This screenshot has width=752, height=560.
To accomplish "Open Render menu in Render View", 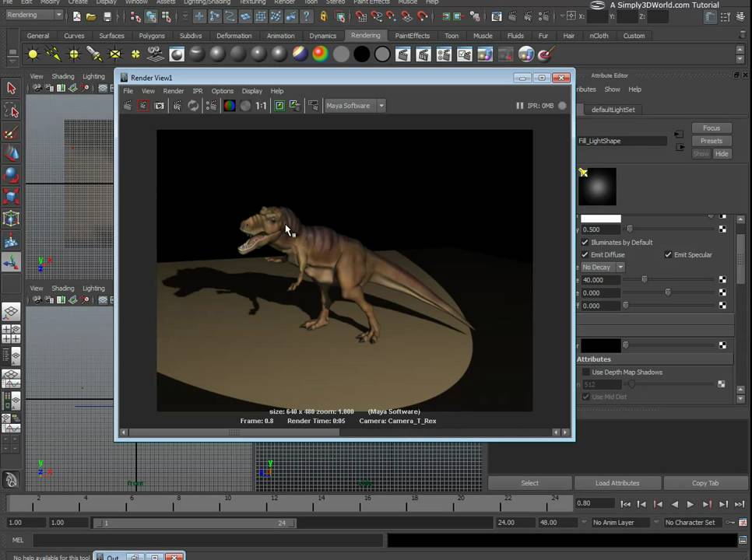I will (173, 91).
